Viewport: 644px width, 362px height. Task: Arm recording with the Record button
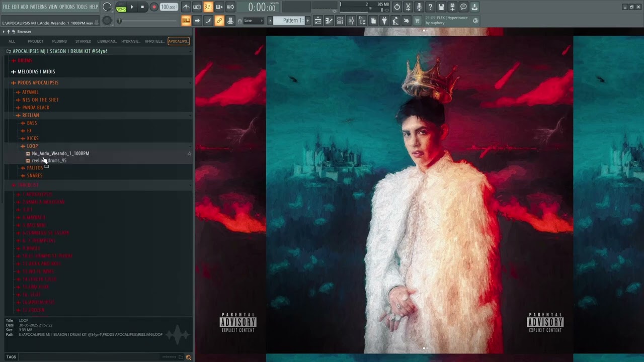154,7
